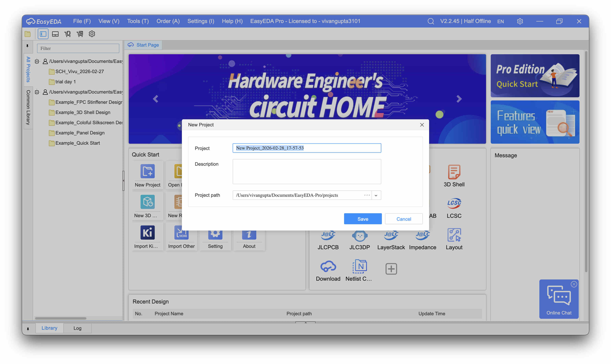This screenshot has height=364, width=611.
Task: Collapse the first user projects tree node
Action: click(37, 61)
